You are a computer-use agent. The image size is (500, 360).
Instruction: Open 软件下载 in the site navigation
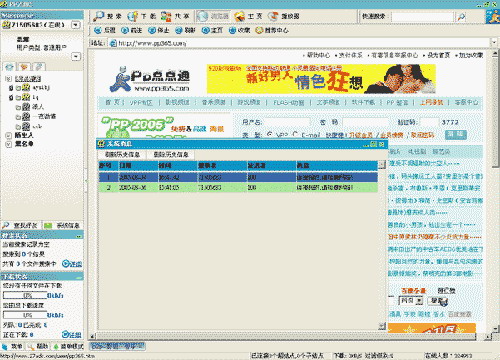(x=363, y=102)
